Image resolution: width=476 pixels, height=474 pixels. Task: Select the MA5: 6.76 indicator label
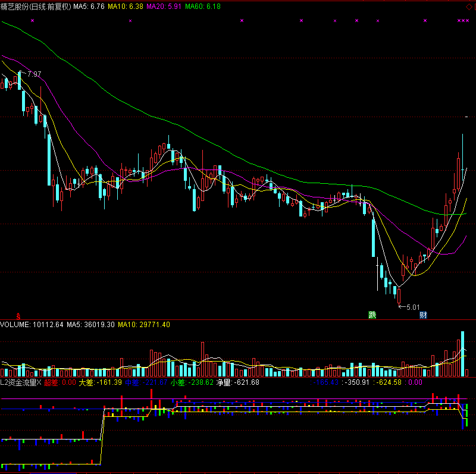coord(89,7)
